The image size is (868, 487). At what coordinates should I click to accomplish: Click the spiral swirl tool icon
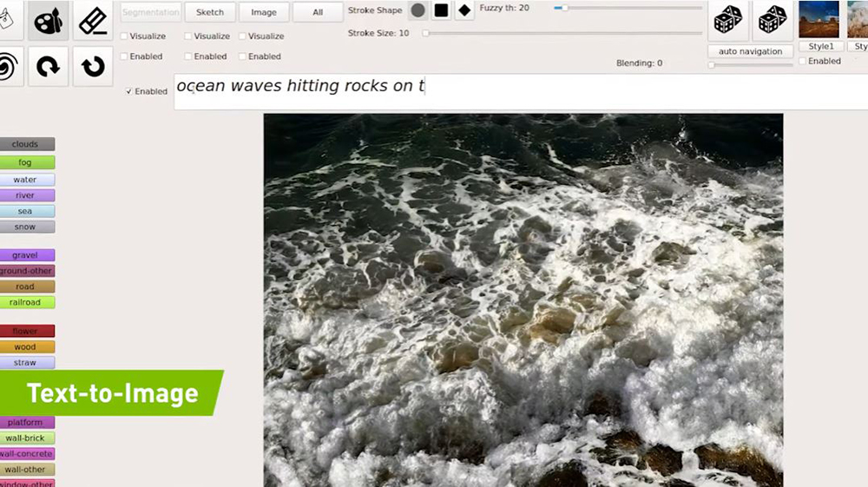[x=9, y=66]
